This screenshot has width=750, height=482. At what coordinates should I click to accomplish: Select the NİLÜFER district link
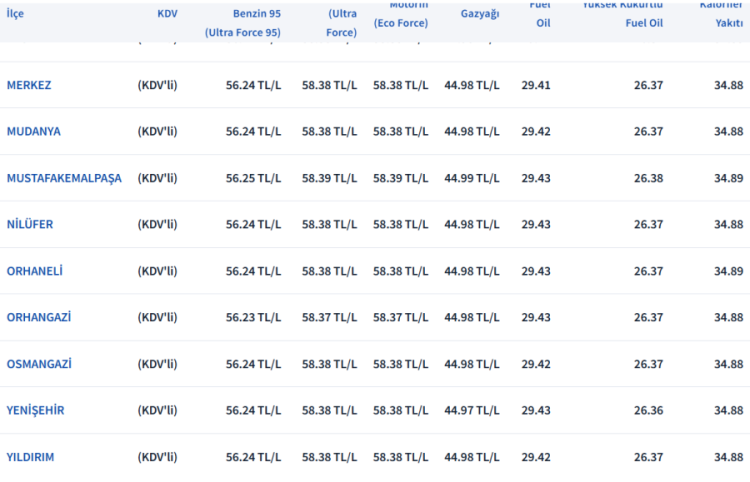(30, 224)
